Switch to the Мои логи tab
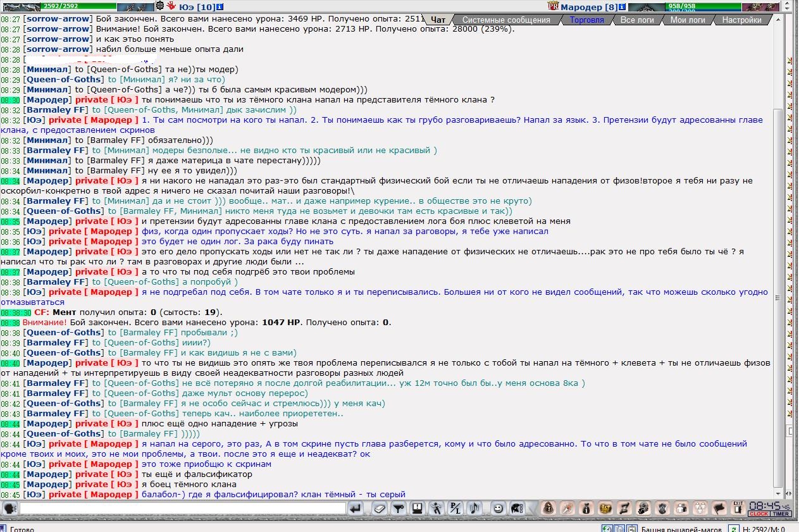 (x=688, y=20)
